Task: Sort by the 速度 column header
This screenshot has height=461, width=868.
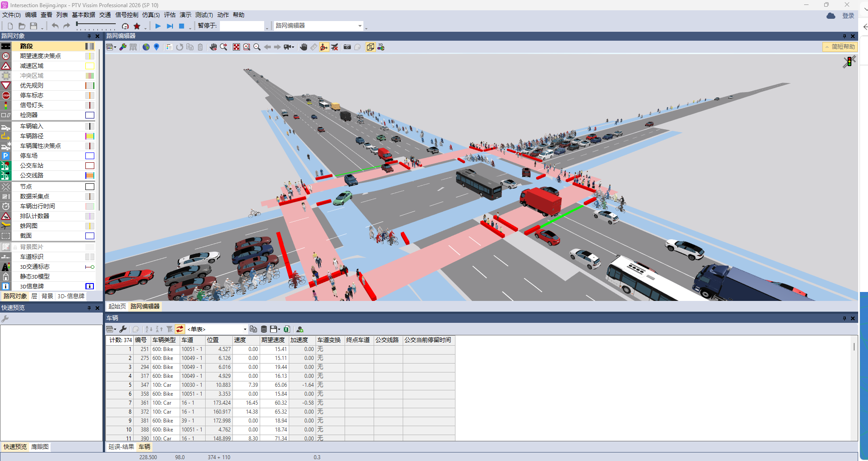Action: (x=246, y=340)
